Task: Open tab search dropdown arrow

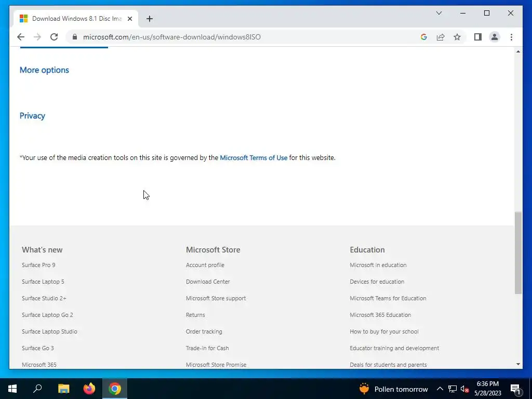Action: pos(438,13)
